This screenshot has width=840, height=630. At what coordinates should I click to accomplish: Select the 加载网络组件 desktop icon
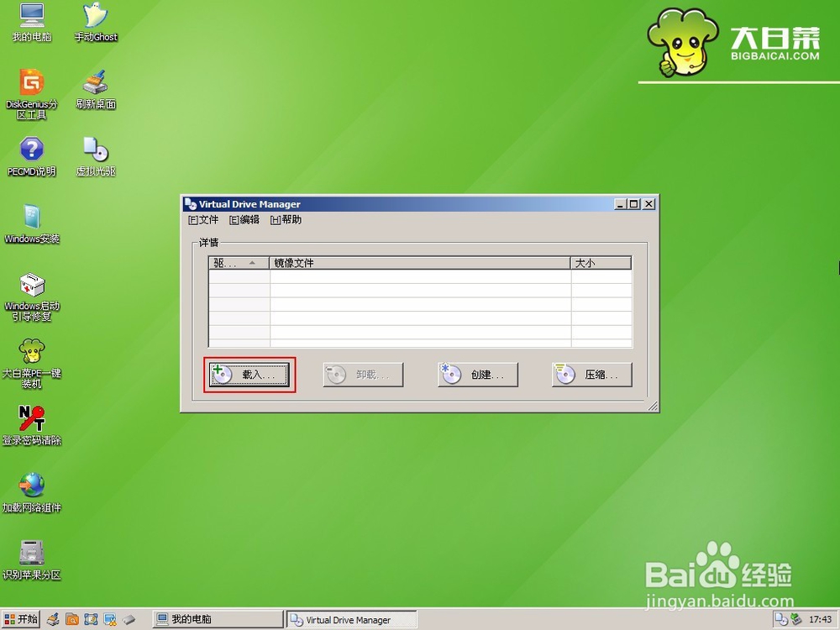click(x=32, y=493)
